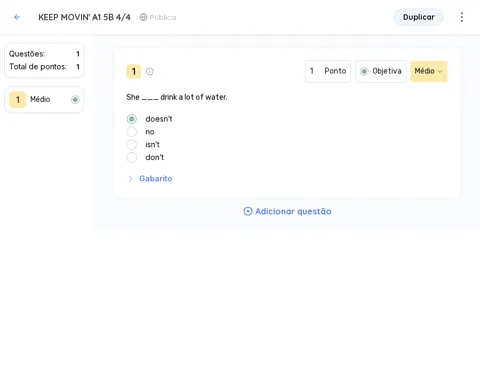480x384 pixels.
Task: Click the yellow question number 1 badge
Action: 134,71
